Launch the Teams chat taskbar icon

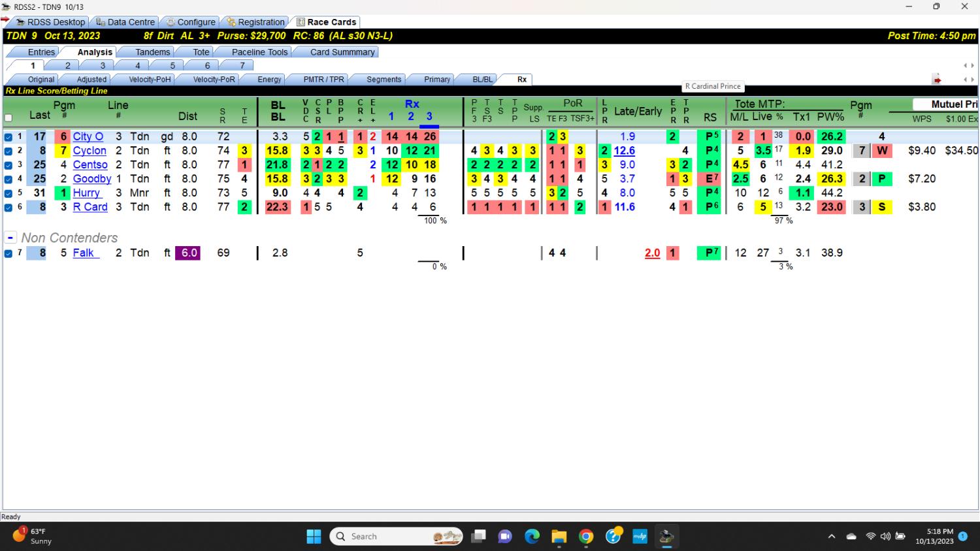coord(505,537)
